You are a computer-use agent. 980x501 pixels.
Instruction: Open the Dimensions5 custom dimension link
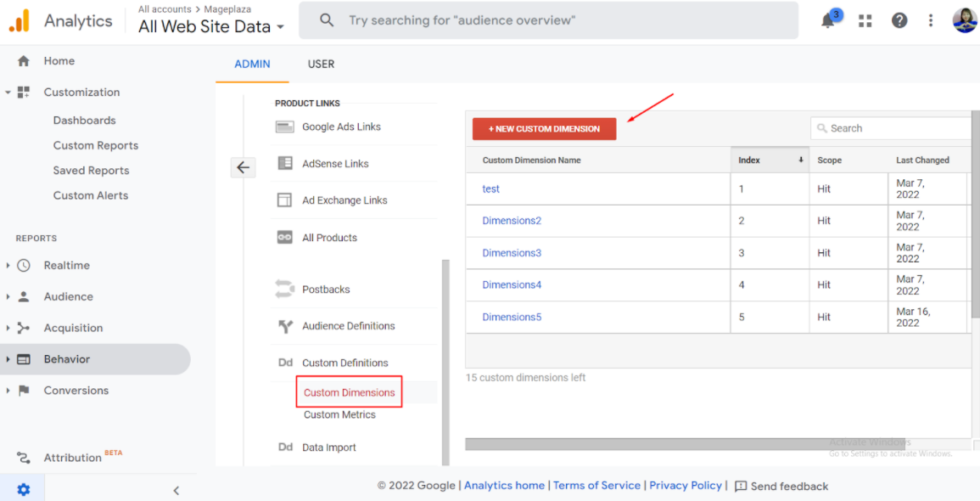pos(512,318)
